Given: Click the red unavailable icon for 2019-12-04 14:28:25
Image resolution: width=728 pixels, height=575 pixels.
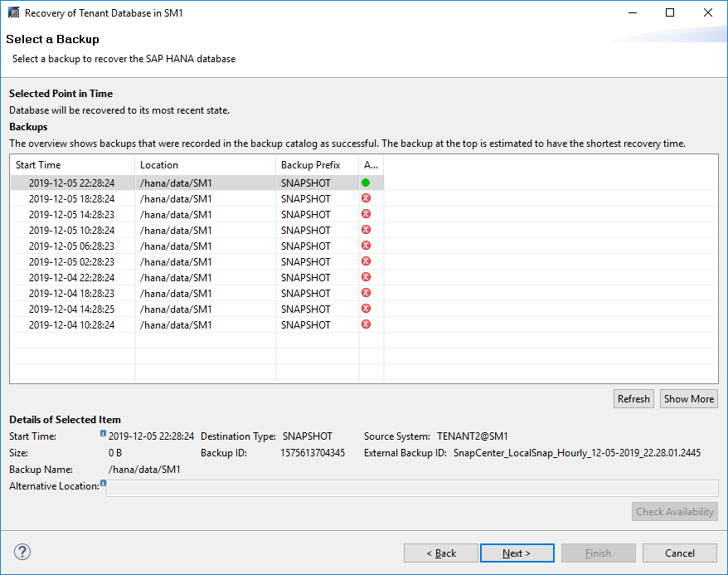Looking at the screenshot, I should tap(366, 309).
